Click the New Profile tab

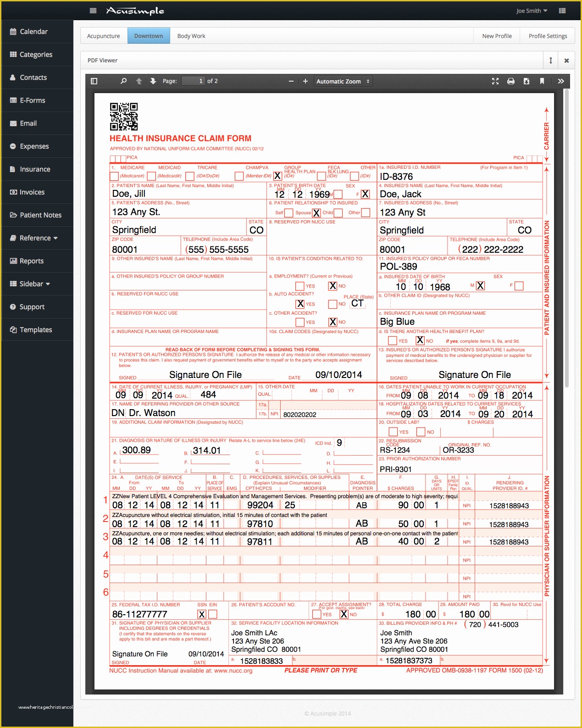pyautogui.click(x=497, y=36)
